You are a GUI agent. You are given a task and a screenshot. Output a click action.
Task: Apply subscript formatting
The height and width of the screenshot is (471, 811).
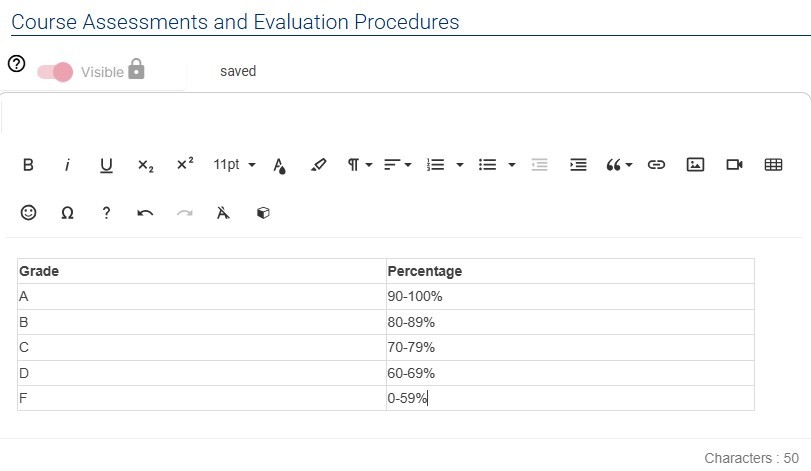pos(145,165)
